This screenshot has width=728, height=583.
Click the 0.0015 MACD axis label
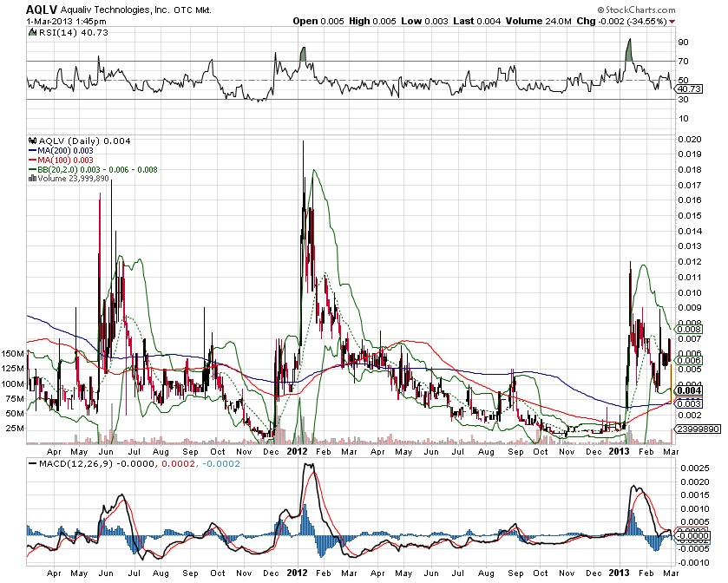[x=695, y=495]
